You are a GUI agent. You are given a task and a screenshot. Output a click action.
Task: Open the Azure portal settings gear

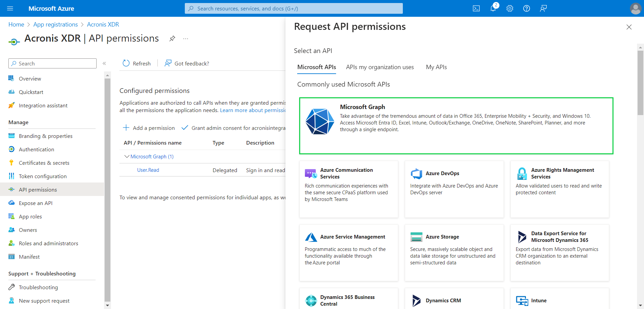click(509, 8)
